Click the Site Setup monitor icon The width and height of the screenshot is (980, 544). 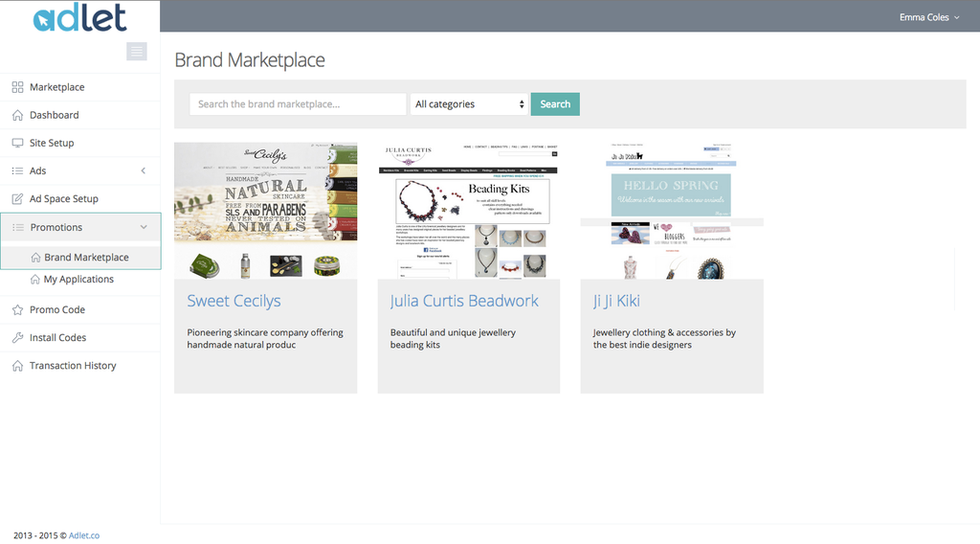pyautogui.click(x=17, y=143)
